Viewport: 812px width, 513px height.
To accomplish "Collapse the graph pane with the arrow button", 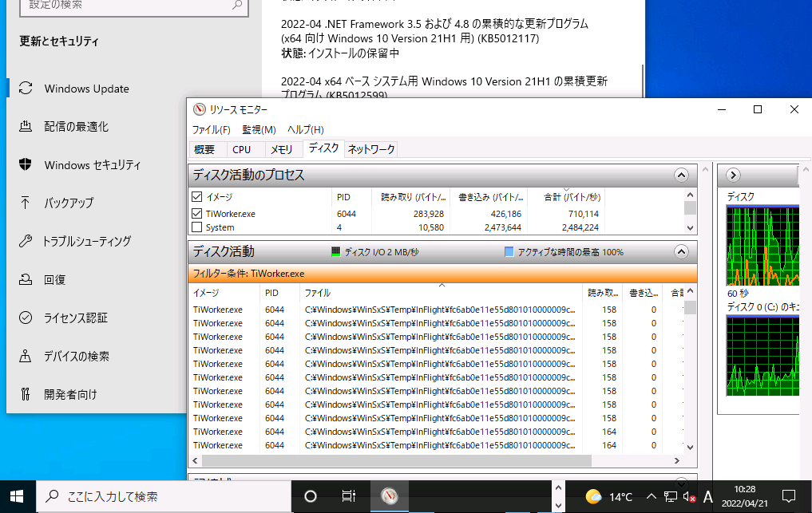I will click(x=733, y=176).
